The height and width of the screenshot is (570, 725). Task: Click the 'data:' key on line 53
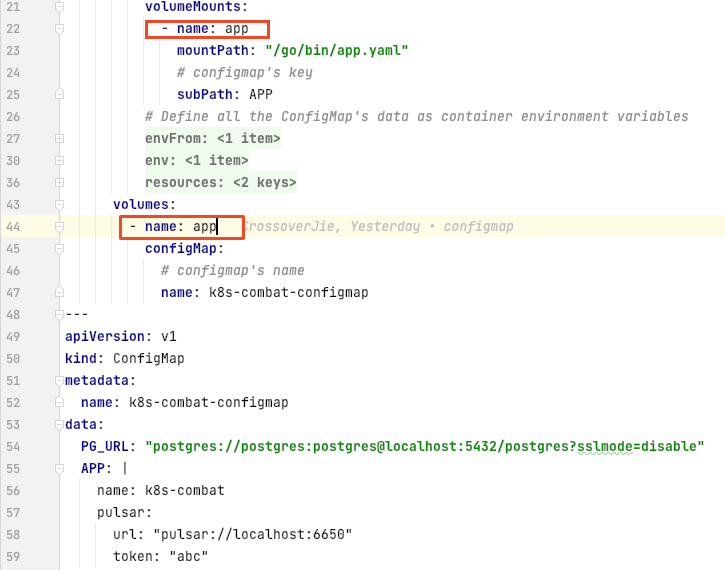tap(84, 424)
